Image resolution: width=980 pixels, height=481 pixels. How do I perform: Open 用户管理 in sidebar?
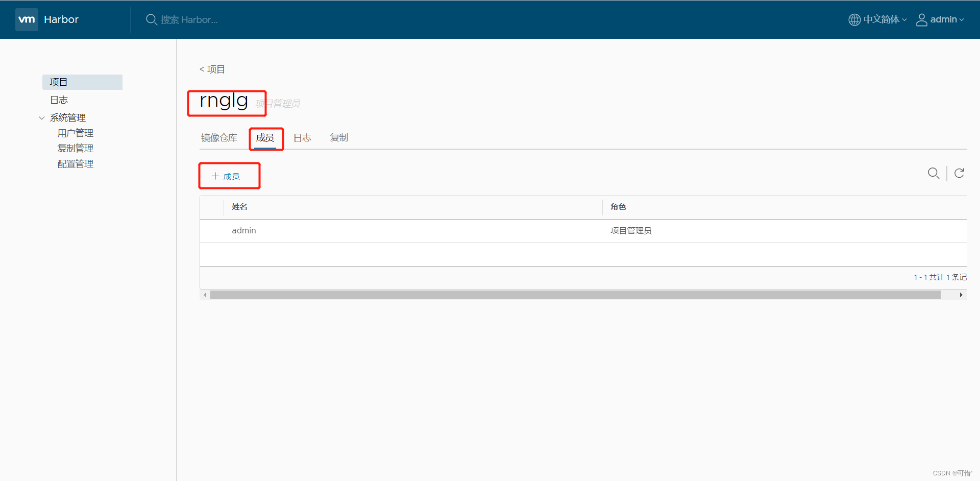75,133
